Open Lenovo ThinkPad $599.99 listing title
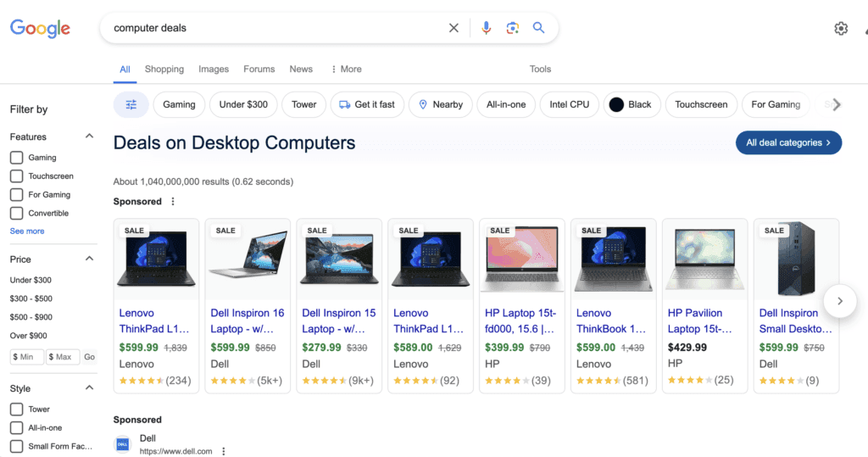 pyautogui.click(x=154, y=321)
